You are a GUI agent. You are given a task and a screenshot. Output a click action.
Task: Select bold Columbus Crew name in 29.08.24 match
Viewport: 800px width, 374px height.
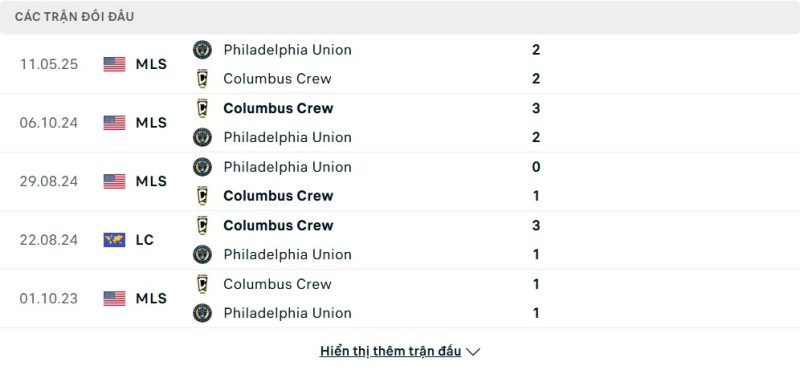tap(278, 196)
